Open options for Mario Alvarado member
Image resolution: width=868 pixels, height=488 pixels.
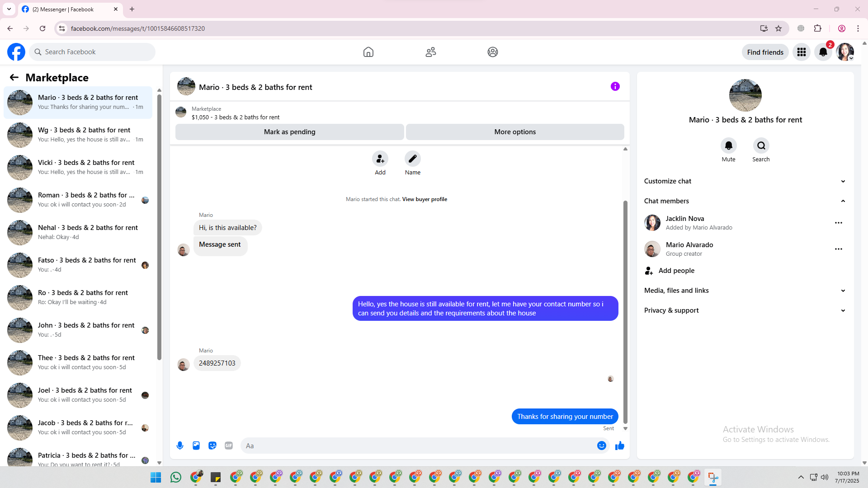pos(839,249)
